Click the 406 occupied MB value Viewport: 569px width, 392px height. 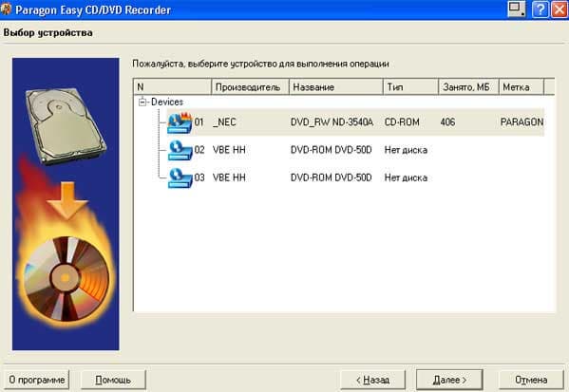point(447,122)
